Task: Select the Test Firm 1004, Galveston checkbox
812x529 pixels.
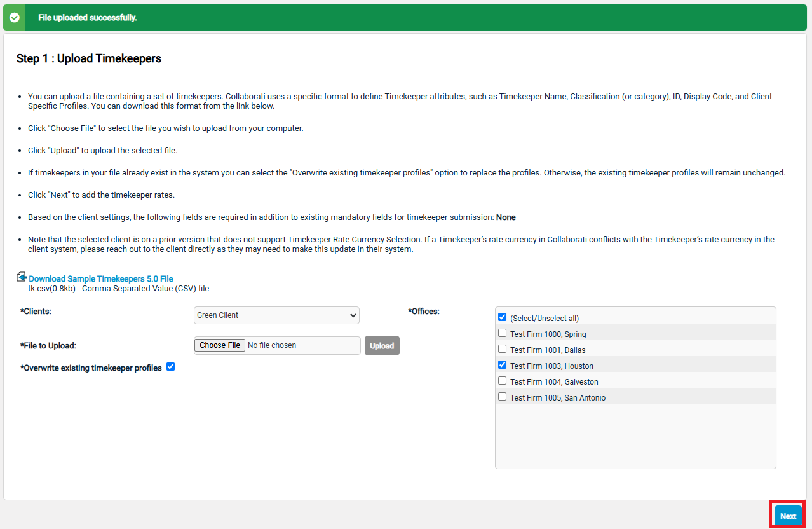Action: click(503, 381)
